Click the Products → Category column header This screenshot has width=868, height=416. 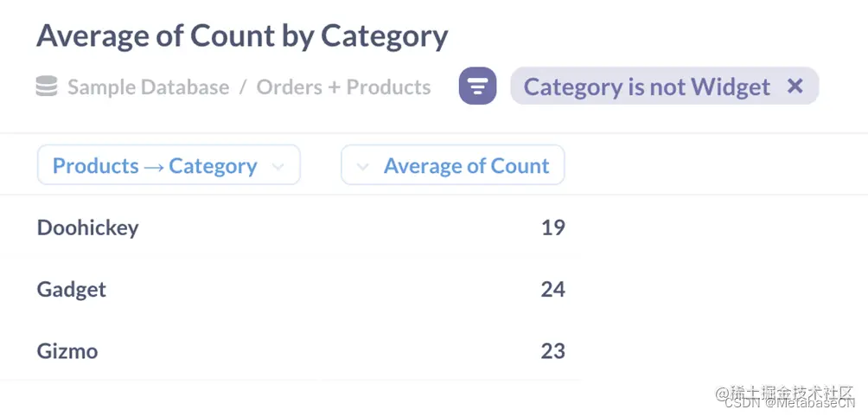pyautogui.click(x=155, y=166)
